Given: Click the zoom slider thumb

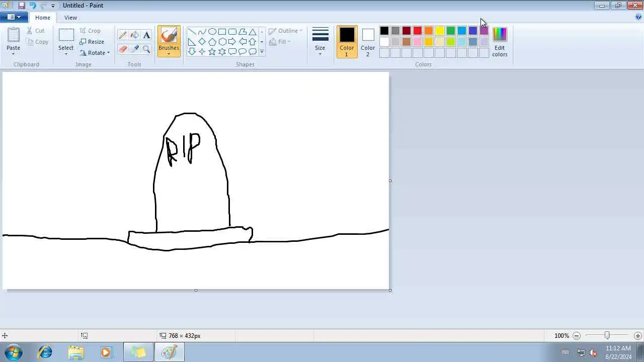Looking at the screenshot, I should tap(607, 335).
